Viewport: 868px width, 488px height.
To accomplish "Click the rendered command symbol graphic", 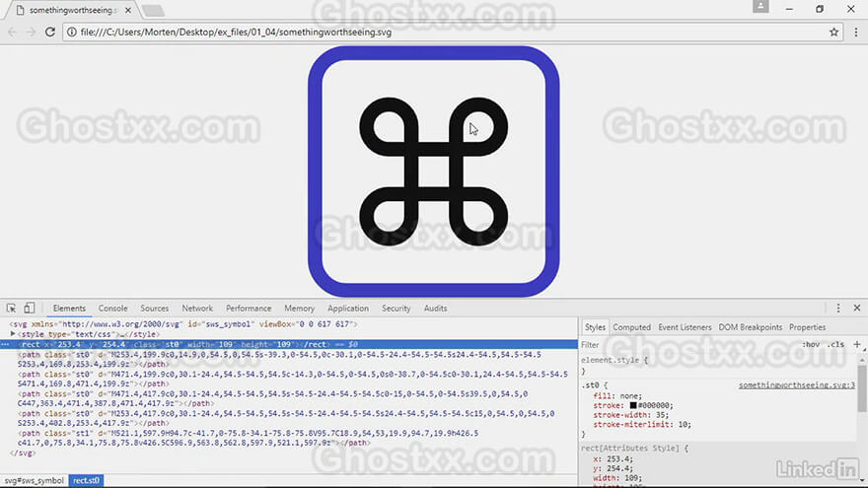I will click(x=433, y=172).
